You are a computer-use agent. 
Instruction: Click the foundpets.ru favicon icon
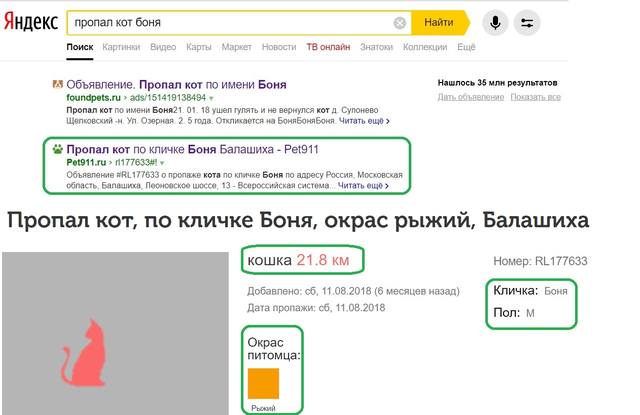(x=58, y=84)
